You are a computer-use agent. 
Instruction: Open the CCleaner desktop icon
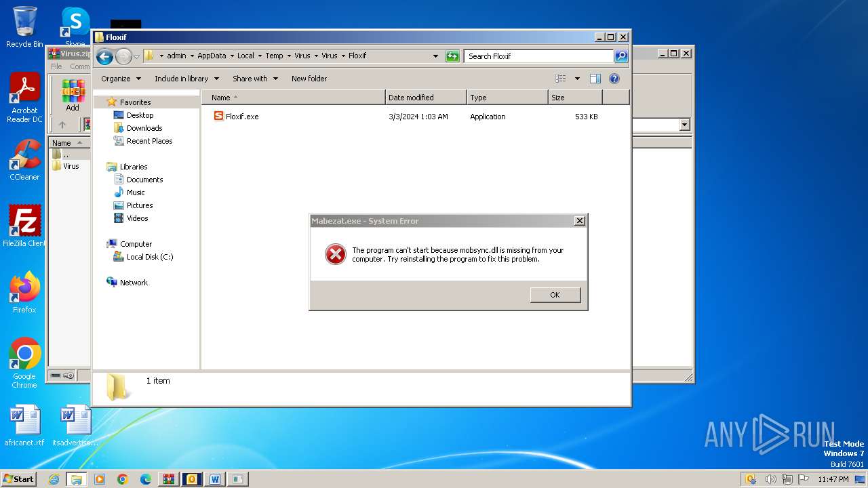[x=24, y=160]
